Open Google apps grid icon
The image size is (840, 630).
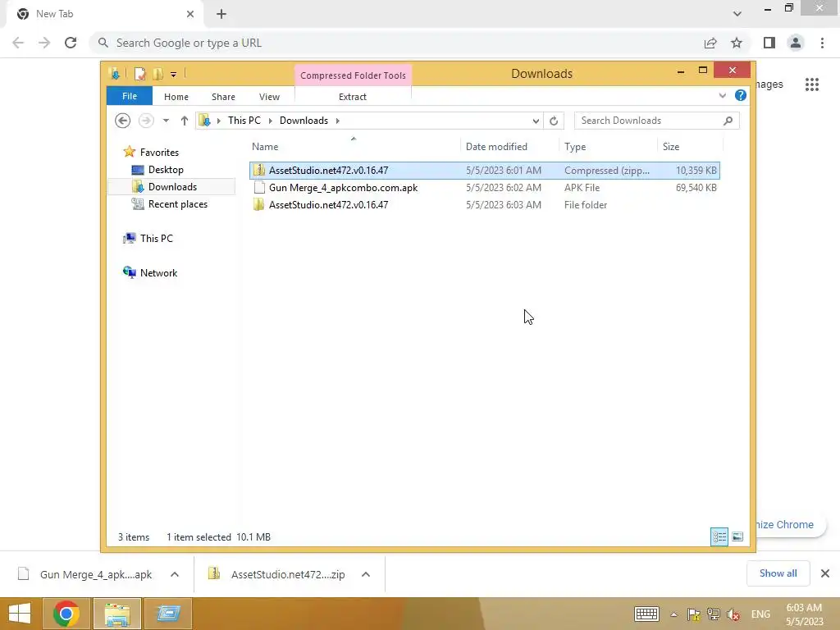click(812, 84)
